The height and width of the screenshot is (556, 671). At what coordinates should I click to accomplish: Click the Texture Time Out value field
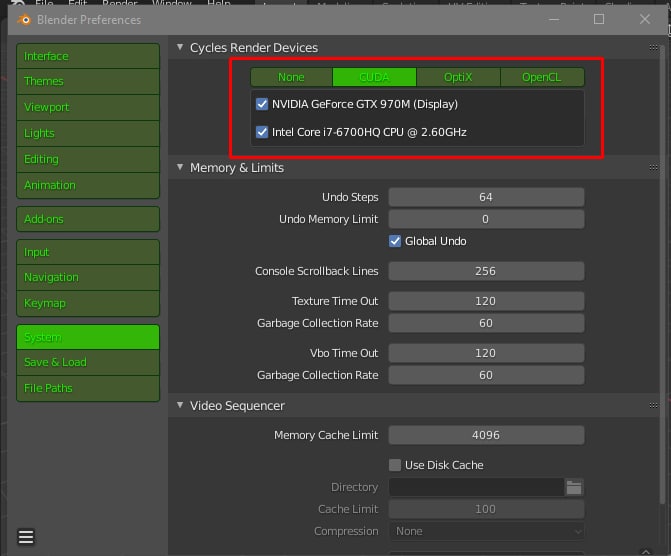[x=486, y=301]
